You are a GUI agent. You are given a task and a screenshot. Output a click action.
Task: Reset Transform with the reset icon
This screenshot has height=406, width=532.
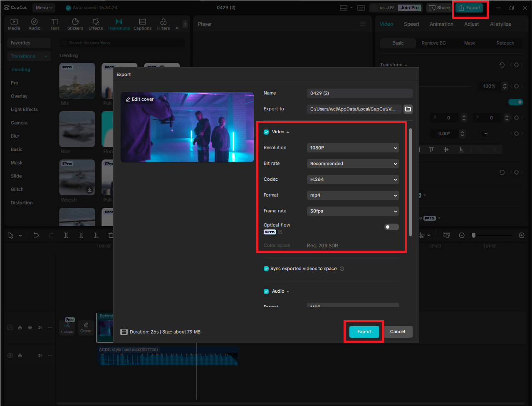click(x=502, y=65)
